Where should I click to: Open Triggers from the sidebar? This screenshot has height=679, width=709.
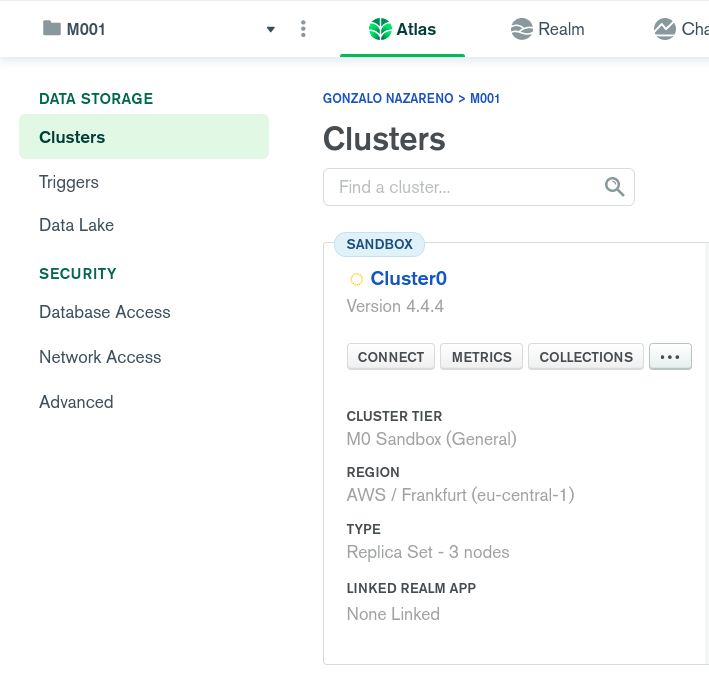coord(69,182)
